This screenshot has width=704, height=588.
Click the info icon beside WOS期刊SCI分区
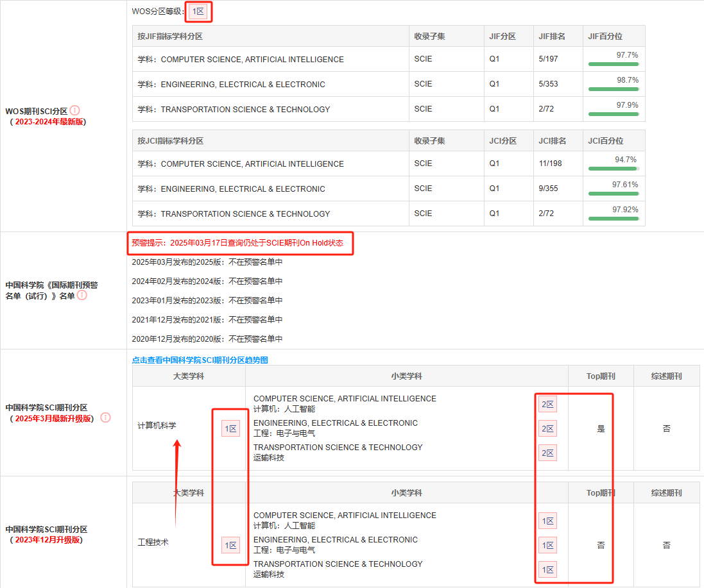click(74, 111)
